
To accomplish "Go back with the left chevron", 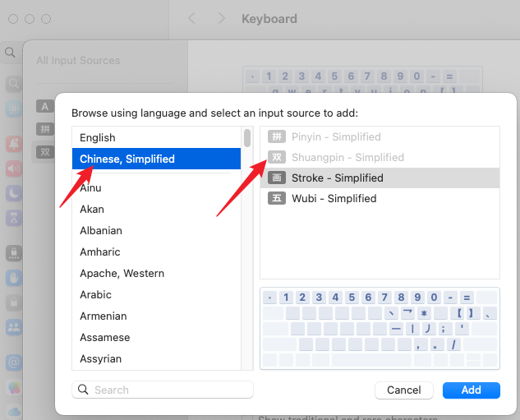I will (x=191, y=18).
